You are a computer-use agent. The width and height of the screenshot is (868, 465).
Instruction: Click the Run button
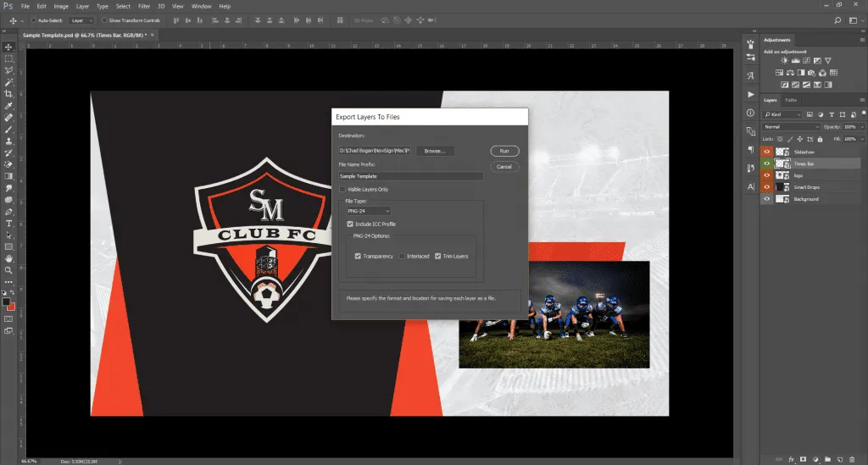[x=504, y=151]
